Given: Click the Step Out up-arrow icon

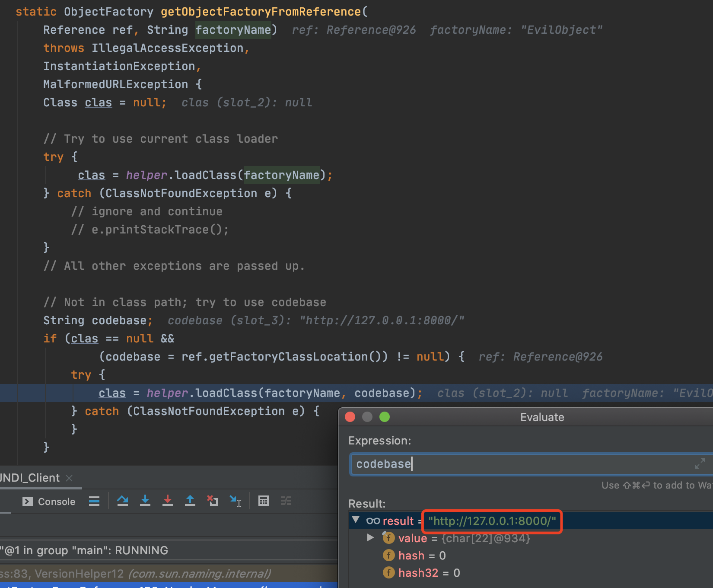Looking at the screenshot, I should pos(190,501).
